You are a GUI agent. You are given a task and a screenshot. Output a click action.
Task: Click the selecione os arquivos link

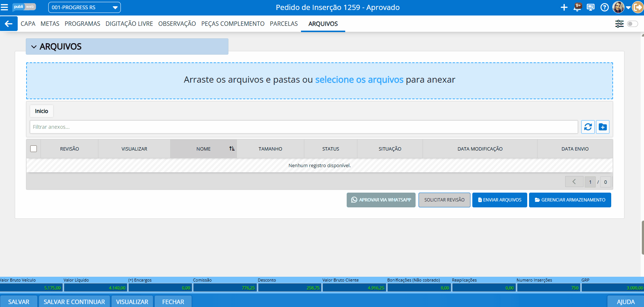pos(359,80)
